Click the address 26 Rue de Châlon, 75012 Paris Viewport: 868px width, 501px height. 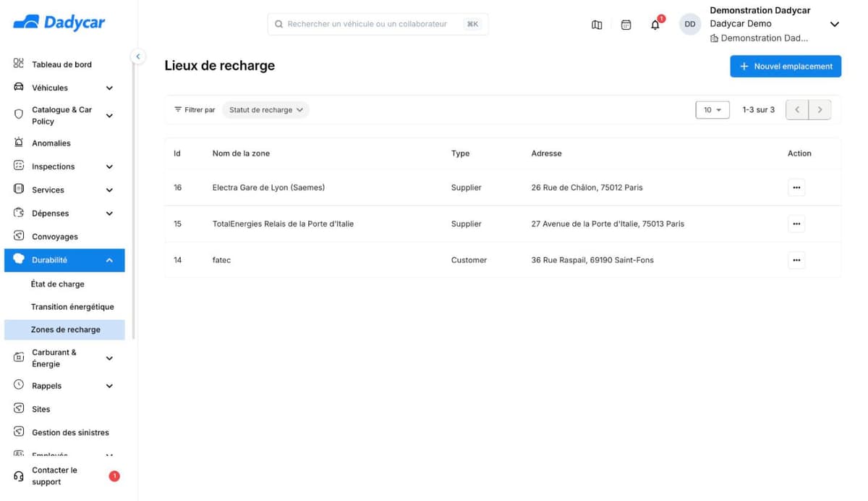coord(587,188)
